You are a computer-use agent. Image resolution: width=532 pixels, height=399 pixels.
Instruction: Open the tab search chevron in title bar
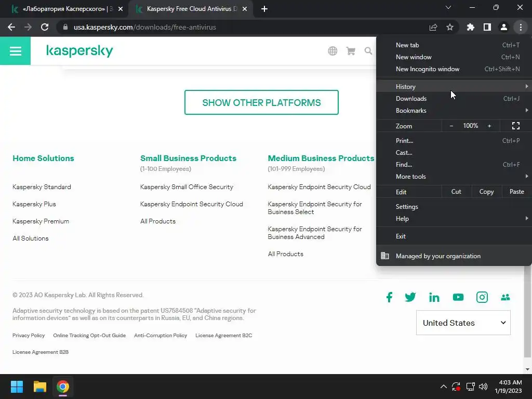(448, 7)
